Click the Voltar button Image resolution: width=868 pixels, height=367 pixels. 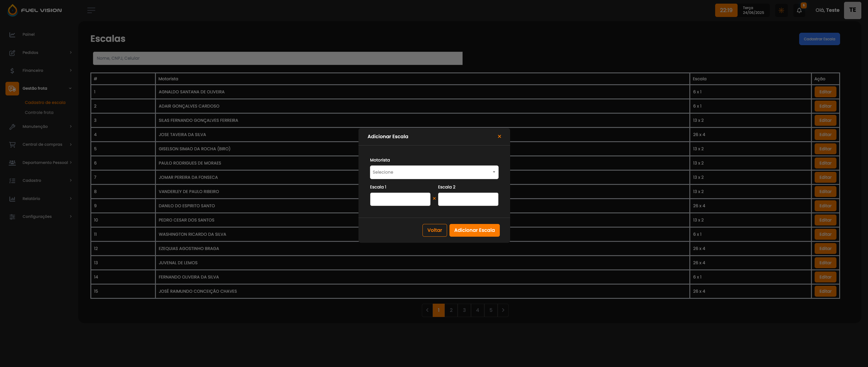434,230
